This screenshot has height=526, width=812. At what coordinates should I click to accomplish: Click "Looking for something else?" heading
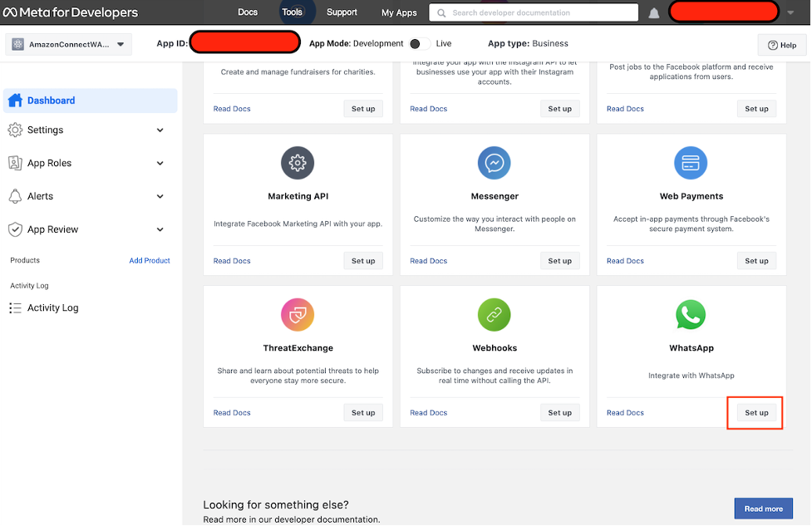[275, 504]
